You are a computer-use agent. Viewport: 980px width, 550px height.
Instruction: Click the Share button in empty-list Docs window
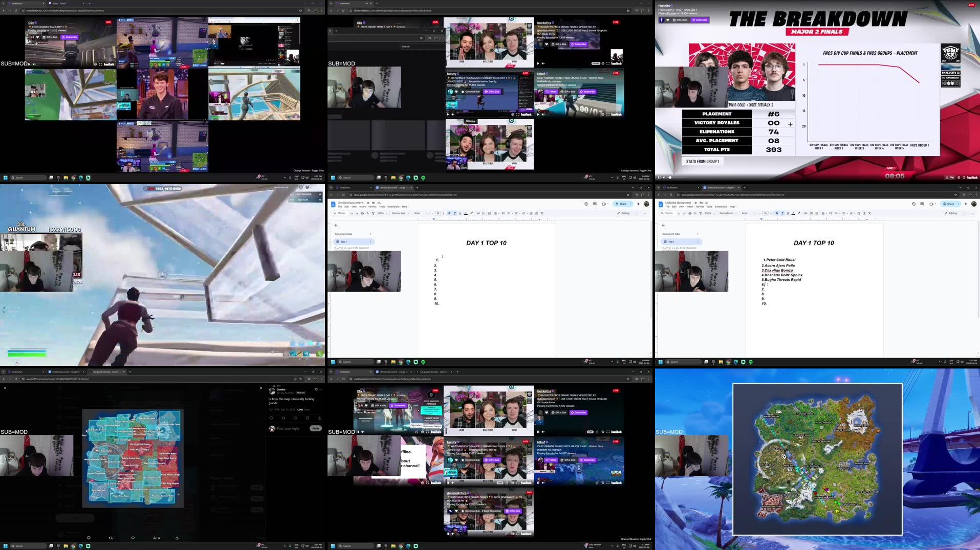622,204
